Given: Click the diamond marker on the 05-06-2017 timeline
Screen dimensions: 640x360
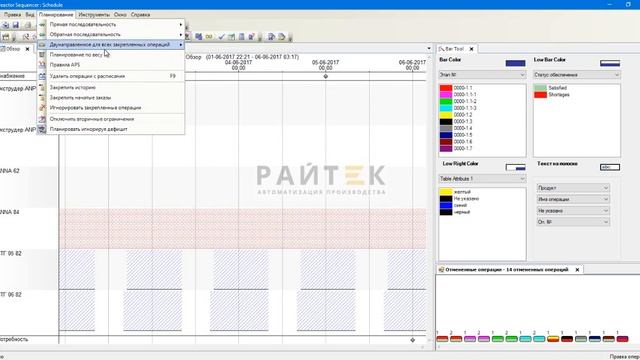Looking at the screenshot, I should [326, 76].
